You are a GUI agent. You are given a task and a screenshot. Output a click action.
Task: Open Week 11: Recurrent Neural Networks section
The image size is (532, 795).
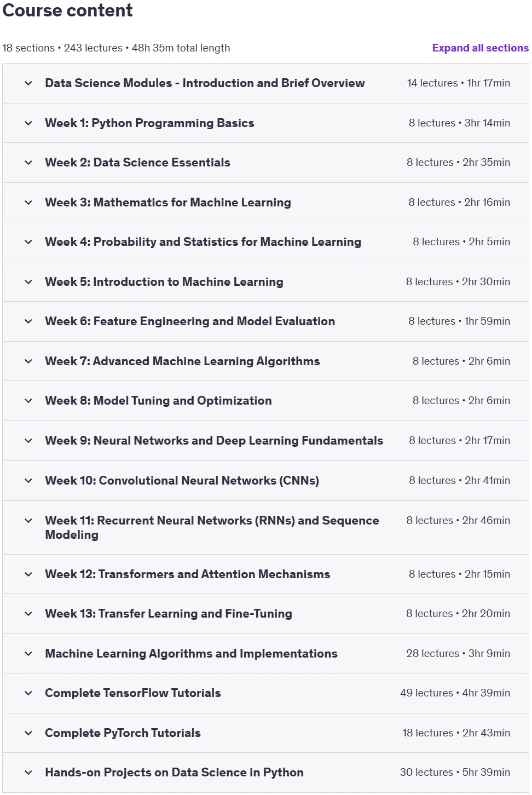212,528
